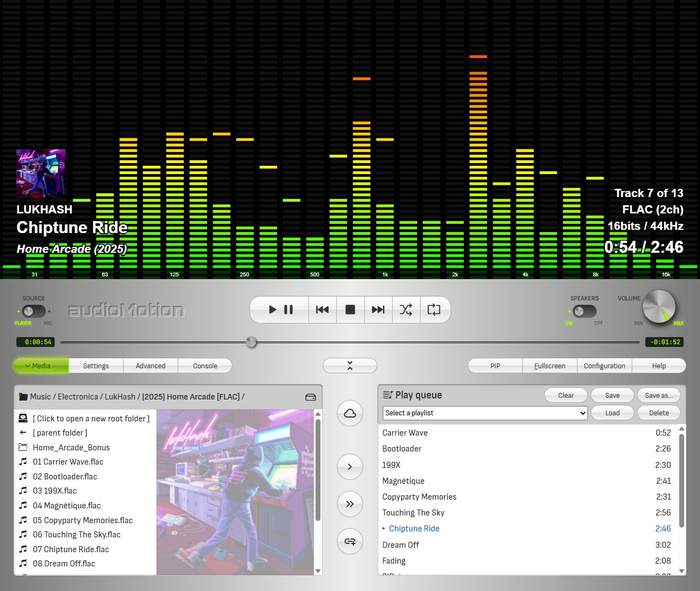Toggle shuffle playback mode
The image size is (700, 591).
[406, 310]
